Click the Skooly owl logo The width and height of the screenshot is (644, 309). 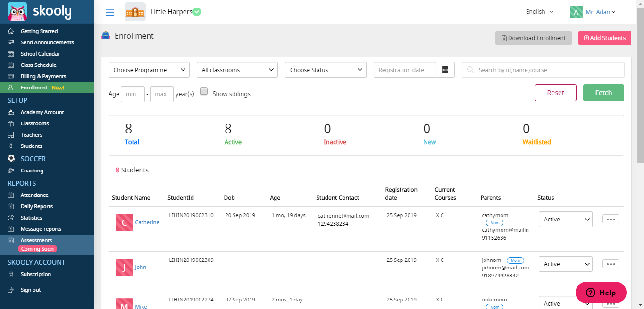pos(17,12)
